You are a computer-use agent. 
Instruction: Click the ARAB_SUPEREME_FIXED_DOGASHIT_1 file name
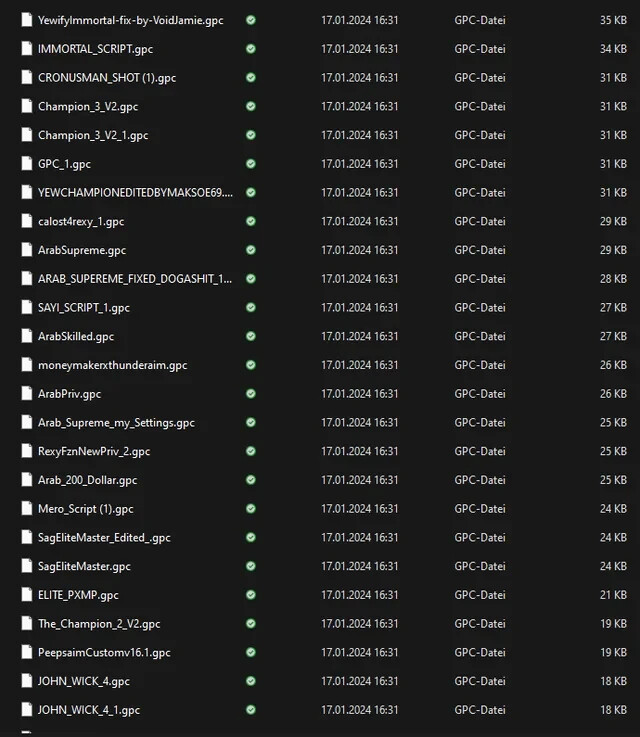[x=135, y=279]
